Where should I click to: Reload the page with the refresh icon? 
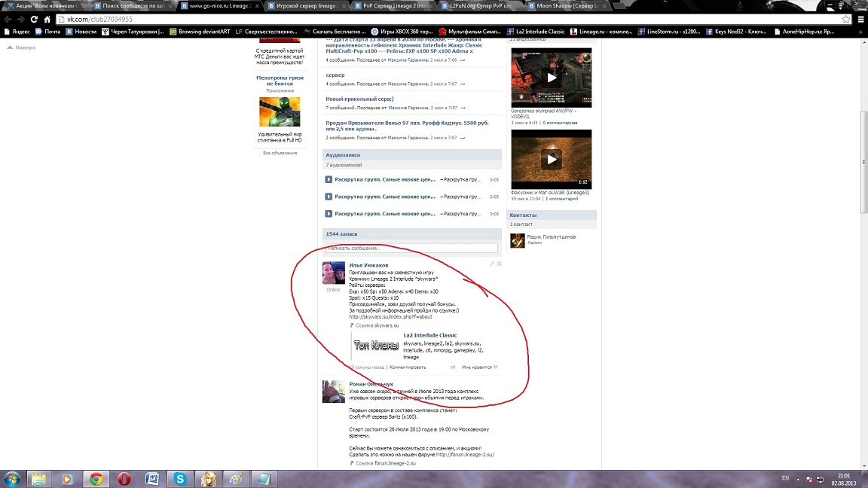click(x=34, y=20)
